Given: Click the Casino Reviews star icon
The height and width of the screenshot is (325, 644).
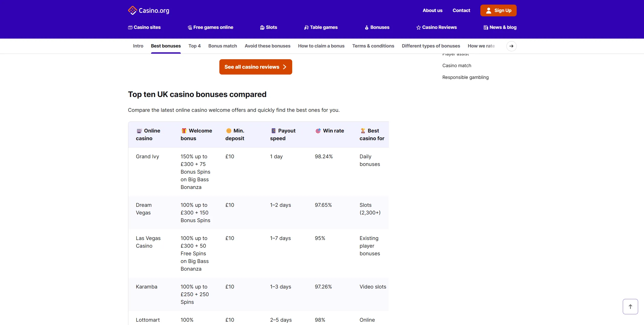Looking at the screenshot, I should [419, 28].
